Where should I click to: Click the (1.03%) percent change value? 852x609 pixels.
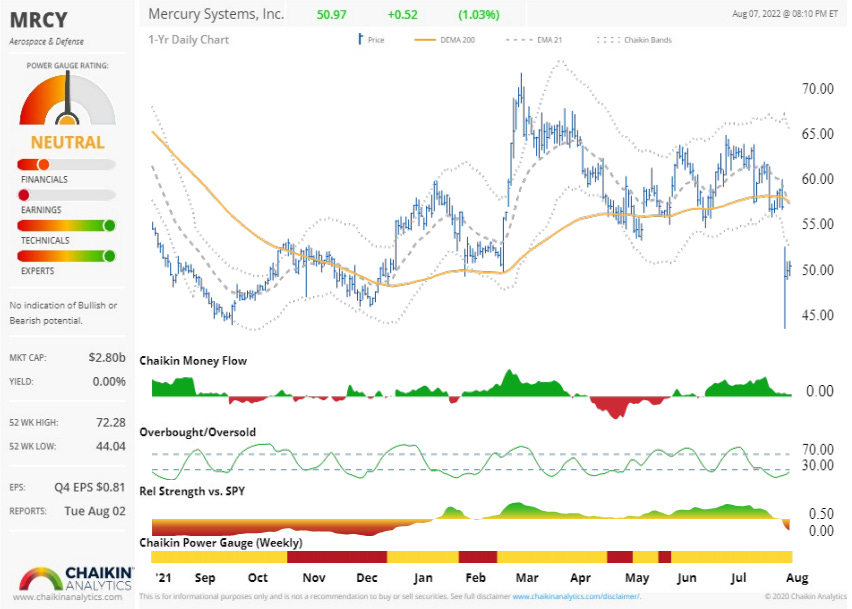coord(479,15)
